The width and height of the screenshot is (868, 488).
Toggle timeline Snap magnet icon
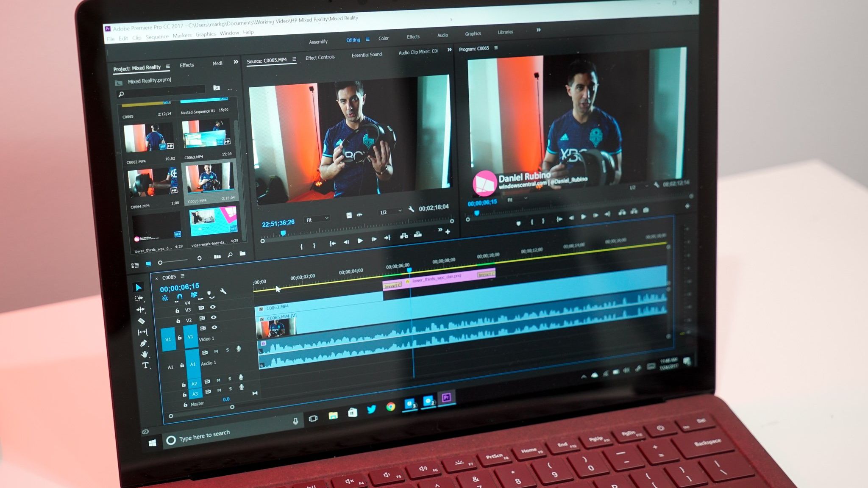click(x=180, y=297)
